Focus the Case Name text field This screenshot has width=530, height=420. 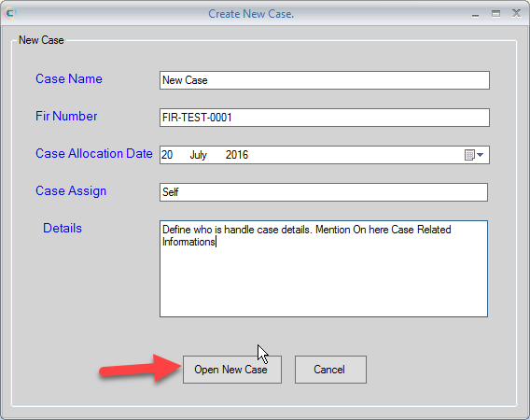(x=325, y=80)
